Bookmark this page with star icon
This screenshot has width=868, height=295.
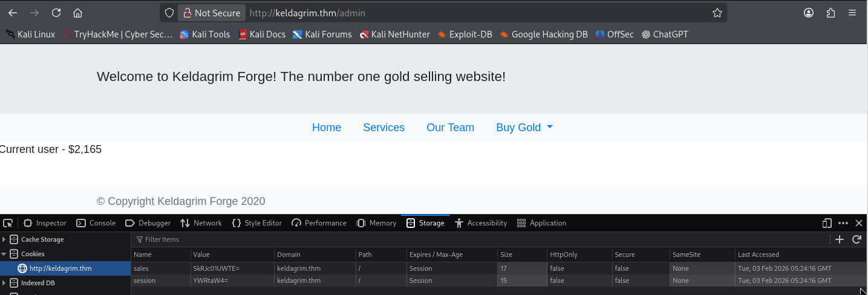point(717,13)
